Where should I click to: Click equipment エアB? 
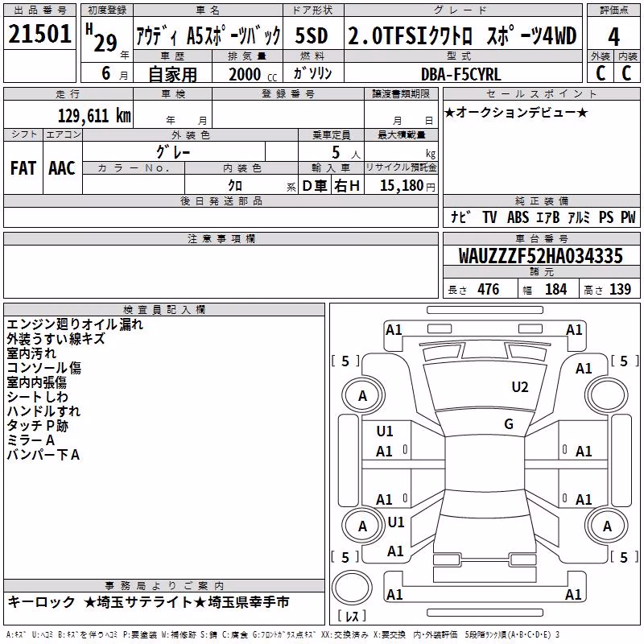pos(548,217)
